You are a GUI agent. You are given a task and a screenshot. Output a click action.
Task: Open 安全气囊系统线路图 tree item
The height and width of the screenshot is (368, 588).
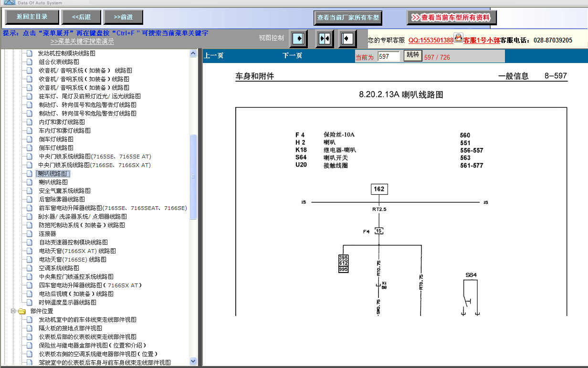tap(64, 191)
